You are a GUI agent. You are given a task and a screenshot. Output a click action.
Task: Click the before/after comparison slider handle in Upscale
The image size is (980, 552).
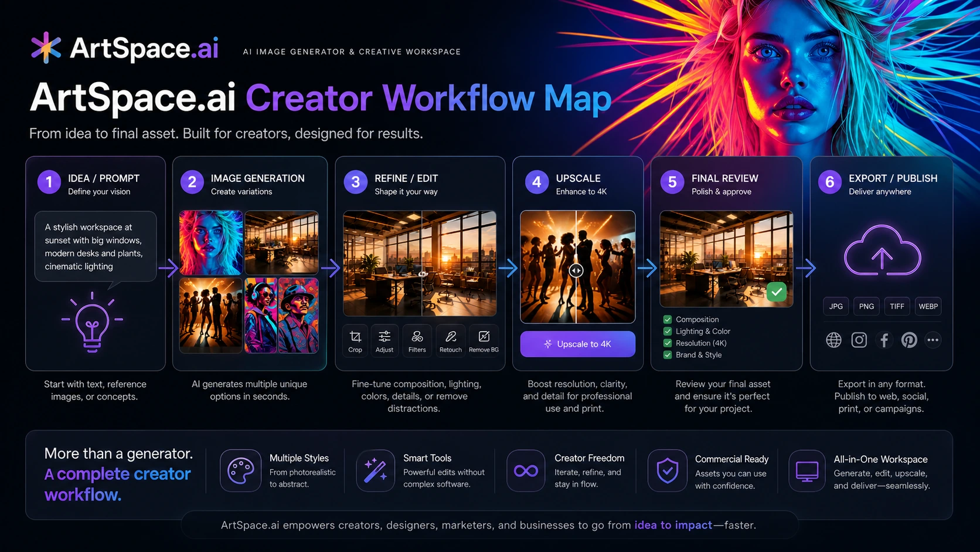[x=576, y=270]
